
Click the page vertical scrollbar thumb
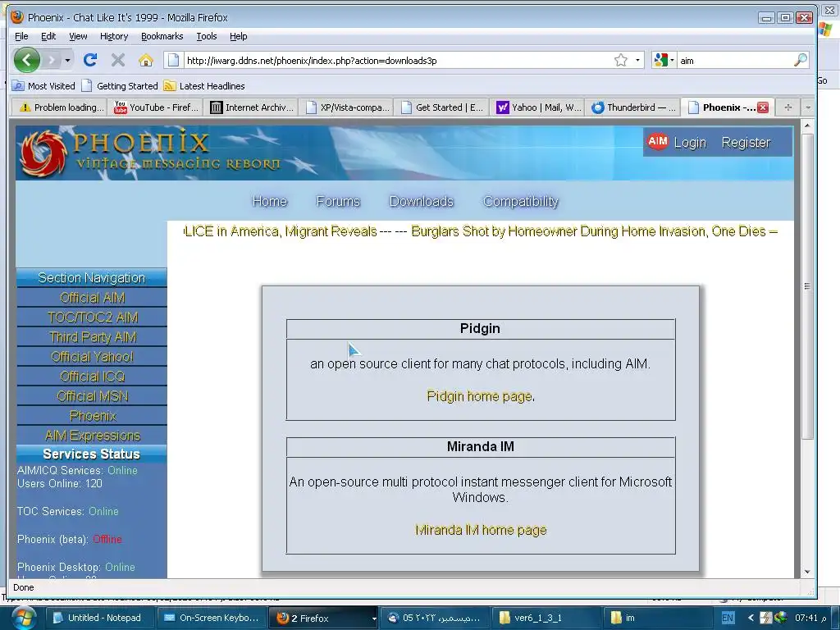(807, 286)
